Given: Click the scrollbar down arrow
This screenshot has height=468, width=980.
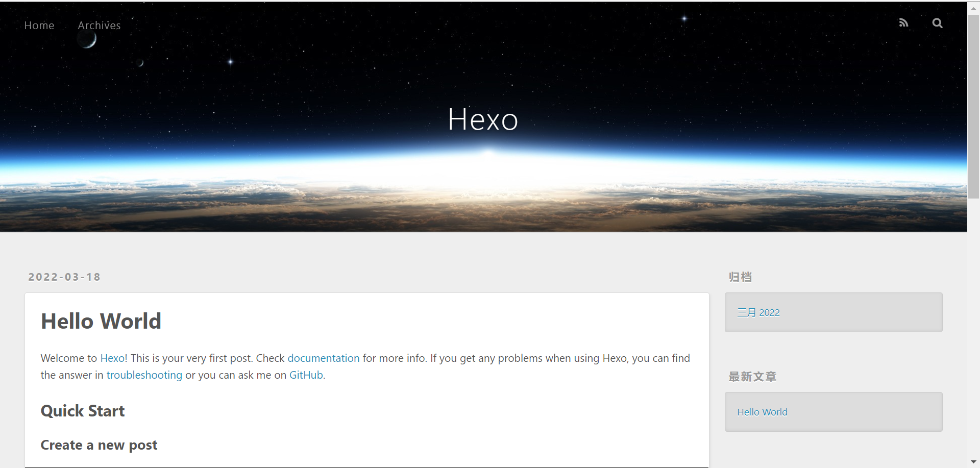Looking at the screenshot, I should click(973, 462).
